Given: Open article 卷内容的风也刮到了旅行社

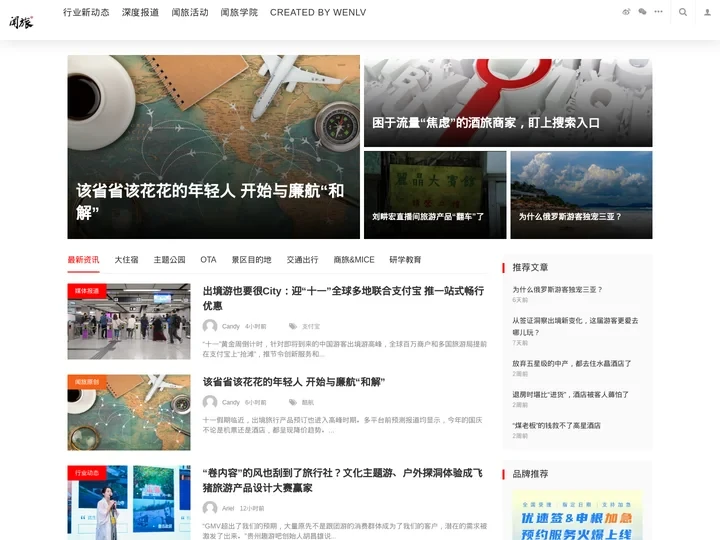Looking at the screenshot, I should point(343,480).
